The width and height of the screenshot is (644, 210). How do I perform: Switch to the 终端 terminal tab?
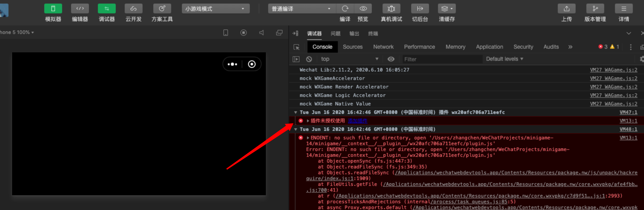(x=373, y=34)
